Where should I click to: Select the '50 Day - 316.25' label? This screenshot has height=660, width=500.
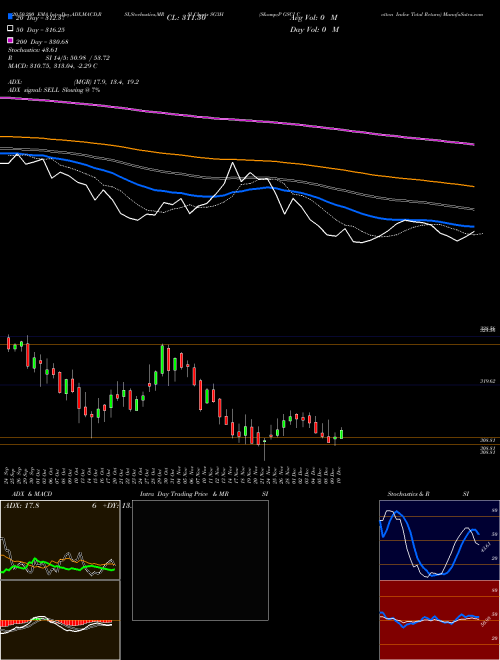42,29
